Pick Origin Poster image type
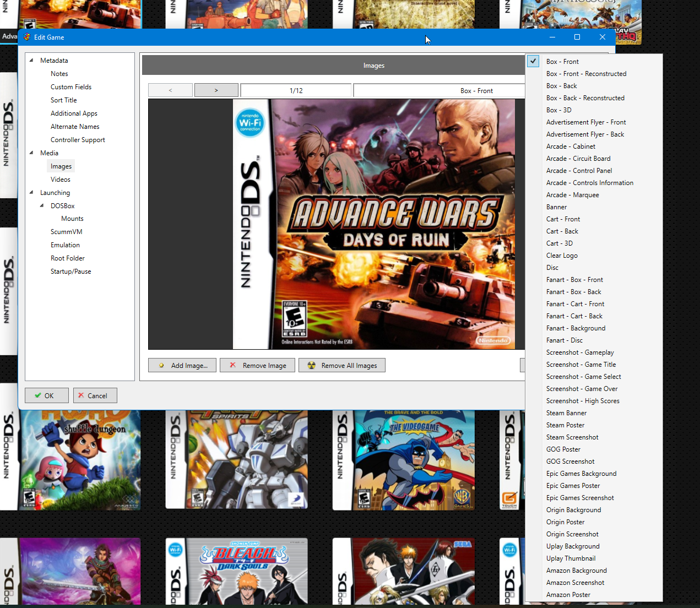 [x=594, y=522]
